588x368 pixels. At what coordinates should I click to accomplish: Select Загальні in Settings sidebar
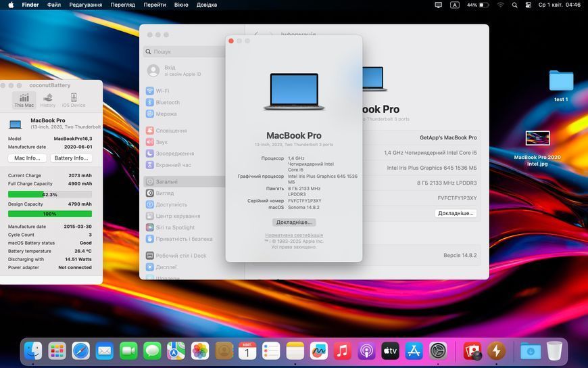(185, 181)
